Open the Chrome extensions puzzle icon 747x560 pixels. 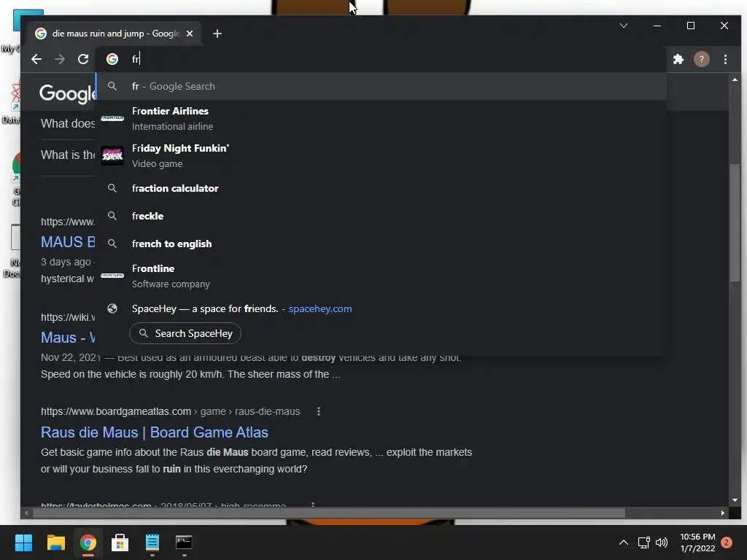click(x=678, y=59)
